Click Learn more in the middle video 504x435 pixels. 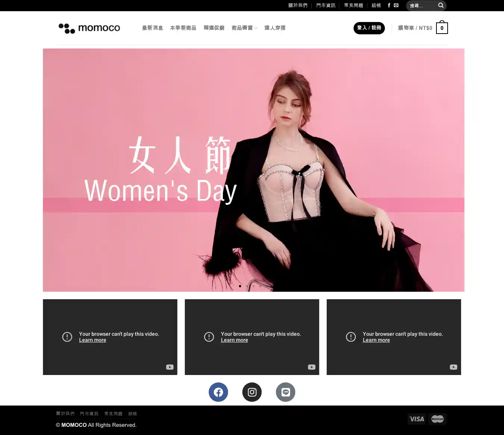(x=234, y=340)
